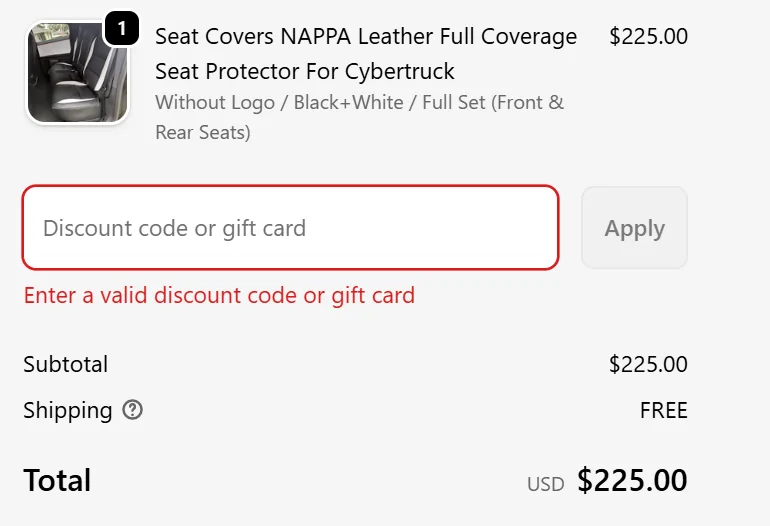This screenshot has height=526, width=770.
Task: Click the quantity badge showing 1
Action: (122, 28)
